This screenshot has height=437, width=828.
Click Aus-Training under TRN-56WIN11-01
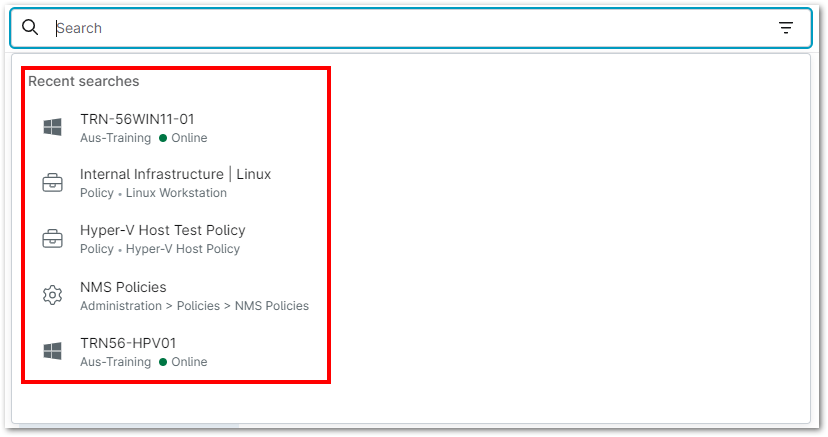[115, 138]
